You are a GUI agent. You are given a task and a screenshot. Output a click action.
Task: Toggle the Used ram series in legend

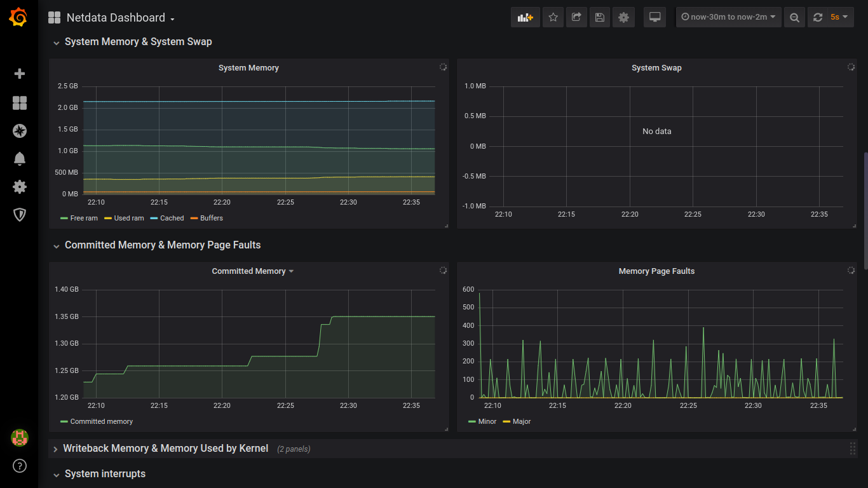129,218
